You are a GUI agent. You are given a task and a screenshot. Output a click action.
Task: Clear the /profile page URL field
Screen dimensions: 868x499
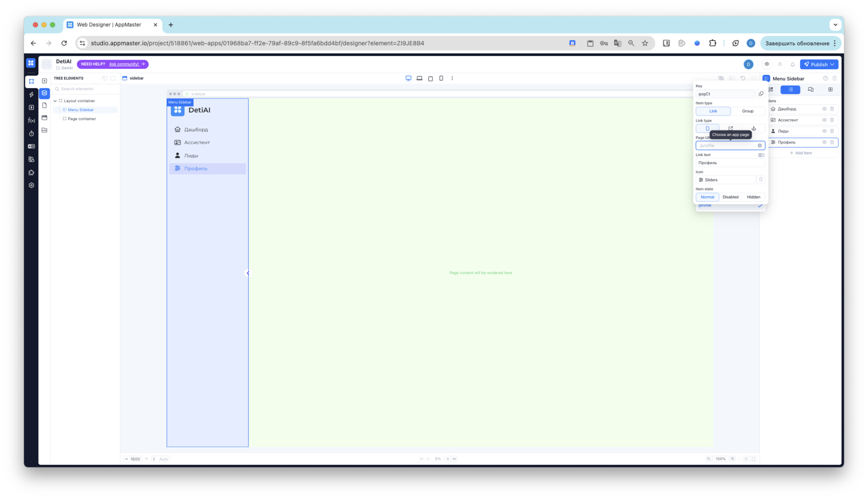759,146
